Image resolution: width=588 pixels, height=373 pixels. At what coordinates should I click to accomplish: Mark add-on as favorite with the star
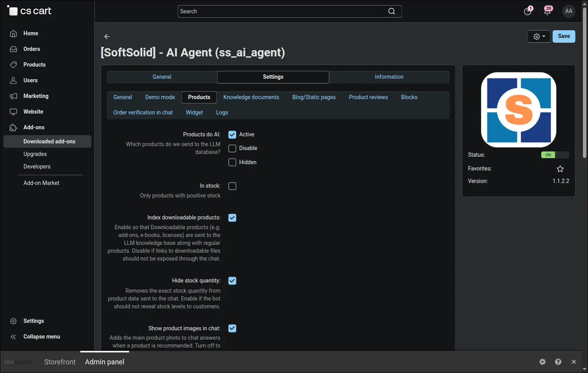pyautogui.click(x=560, y=169)
